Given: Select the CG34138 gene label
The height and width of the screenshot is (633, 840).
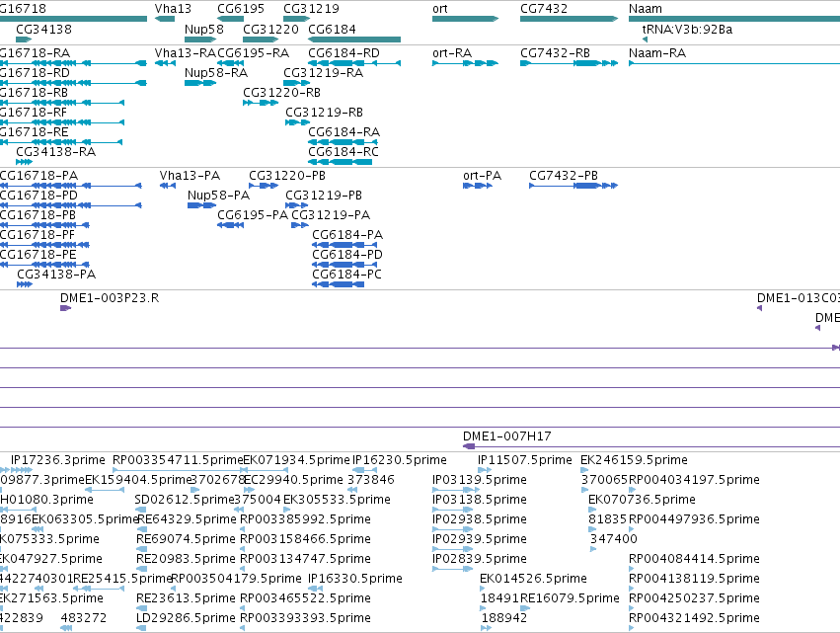Looking at the screenshot, I should (x=44, y=30).
